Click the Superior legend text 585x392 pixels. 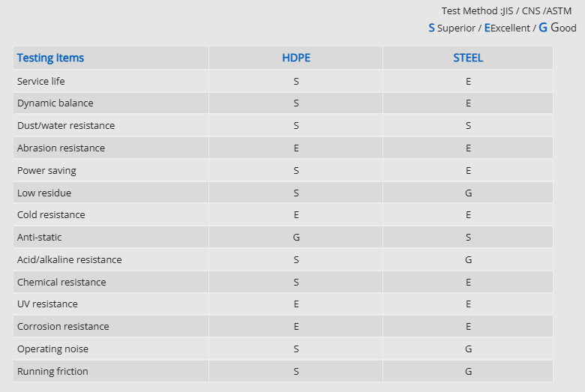coord(451,28)
